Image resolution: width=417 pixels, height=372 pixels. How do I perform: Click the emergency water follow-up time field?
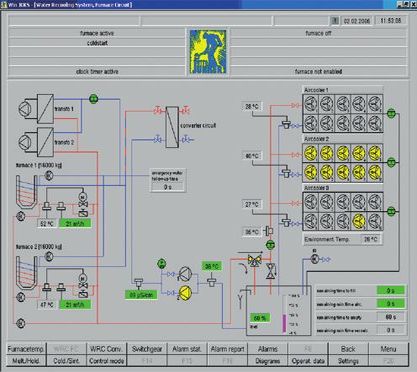coord(168,187)
